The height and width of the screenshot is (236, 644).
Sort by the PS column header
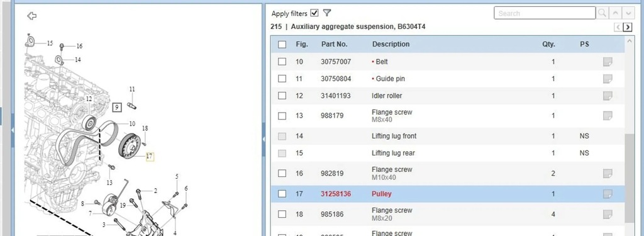584,45
